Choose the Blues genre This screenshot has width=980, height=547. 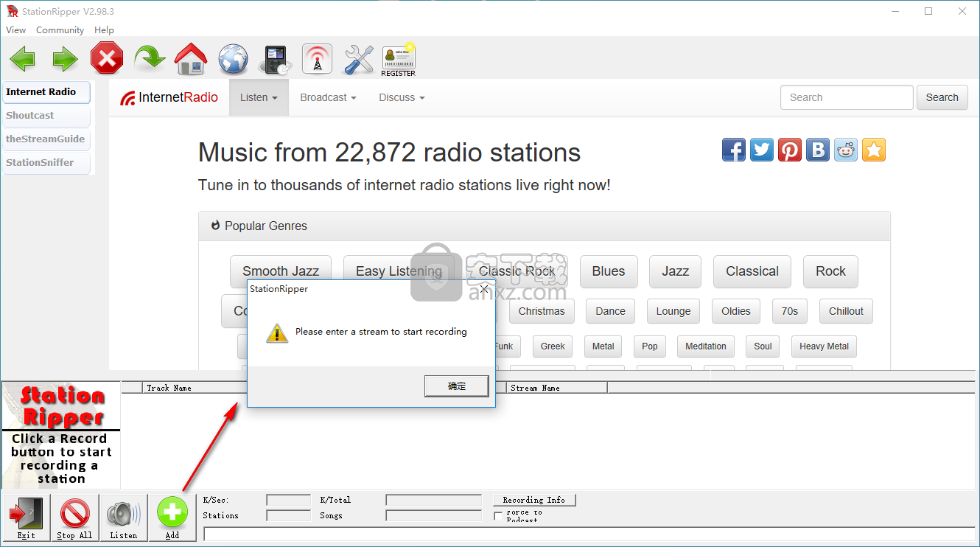(x=608, y=271)
